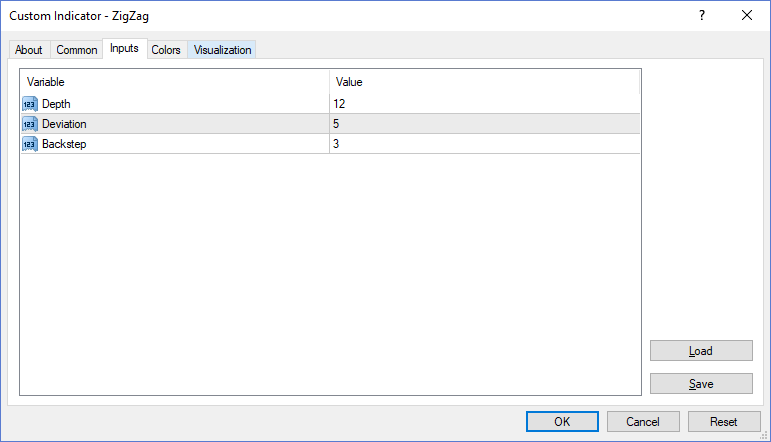Select the Deviation variable row
This screenshot has width=771, height=442.
[x=330, y=124]
